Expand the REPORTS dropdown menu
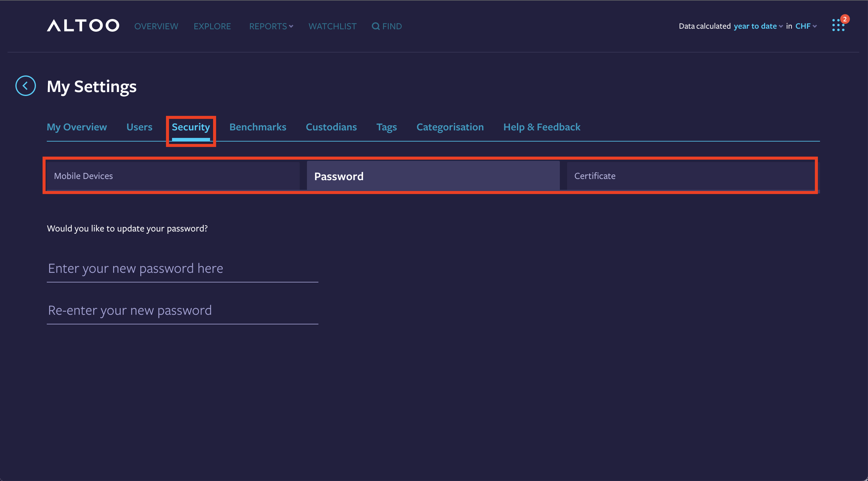Image resolution: width=868 pixels, height=481 pixels. click(271, 26)
